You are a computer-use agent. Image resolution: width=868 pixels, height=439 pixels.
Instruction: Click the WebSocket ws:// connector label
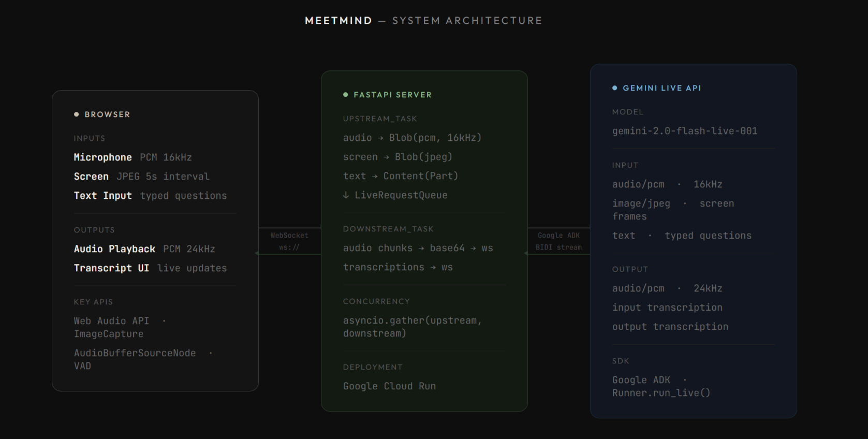pos(289,241)
